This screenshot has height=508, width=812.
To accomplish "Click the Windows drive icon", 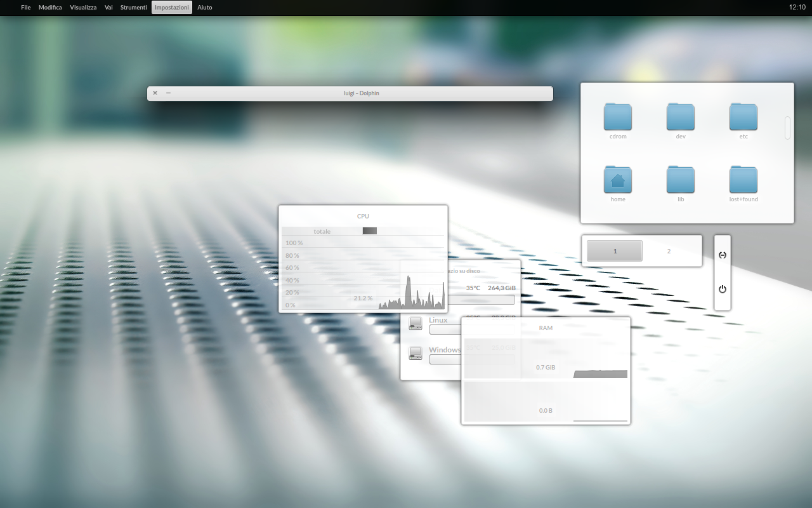I will click(x=416, y=353).
